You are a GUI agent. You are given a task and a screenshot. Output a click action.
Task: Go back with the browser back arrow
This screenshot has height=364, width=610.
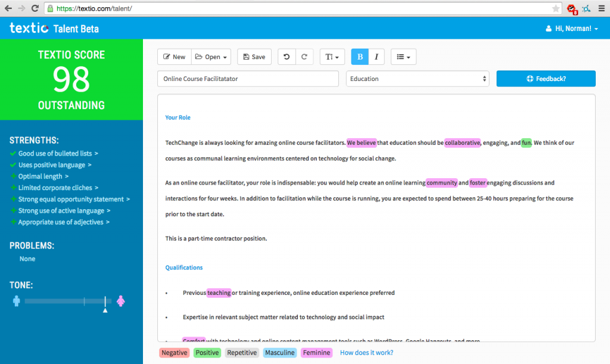pyautogui.click(x=8, y=8)
